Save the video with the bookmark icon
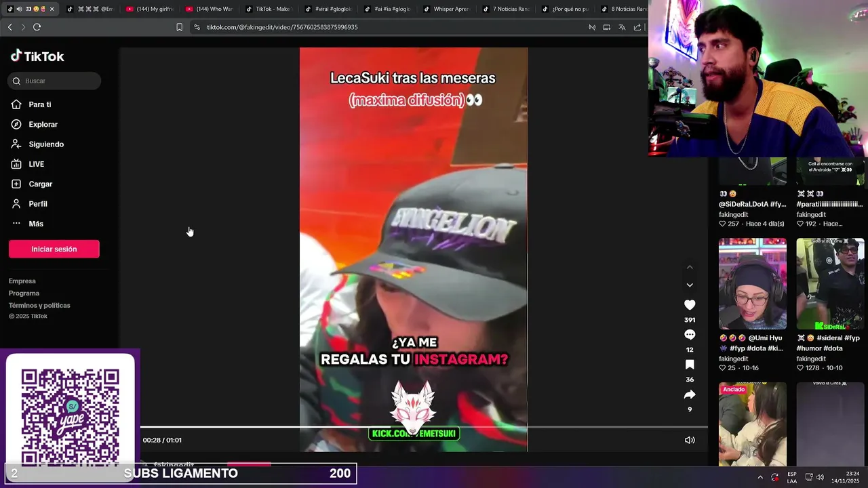868x488 pixels. (690, 365)
